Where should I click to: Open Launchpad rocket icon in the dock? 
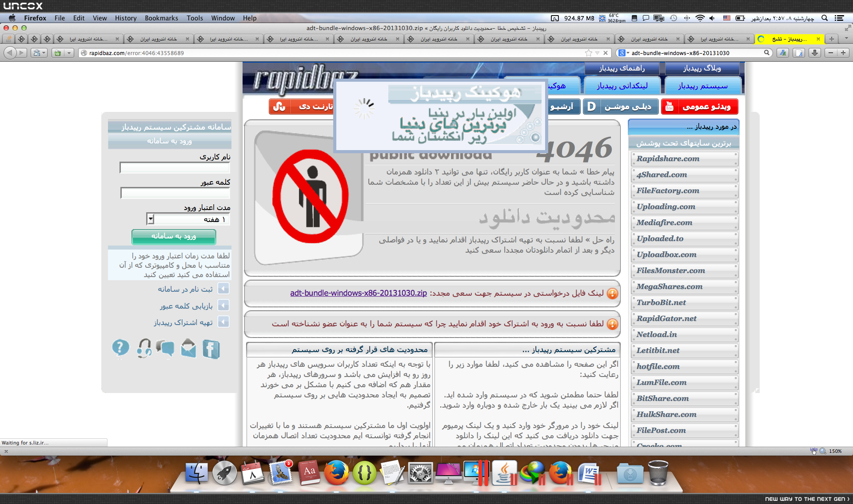pyautogui.click(x=224, y=473)
